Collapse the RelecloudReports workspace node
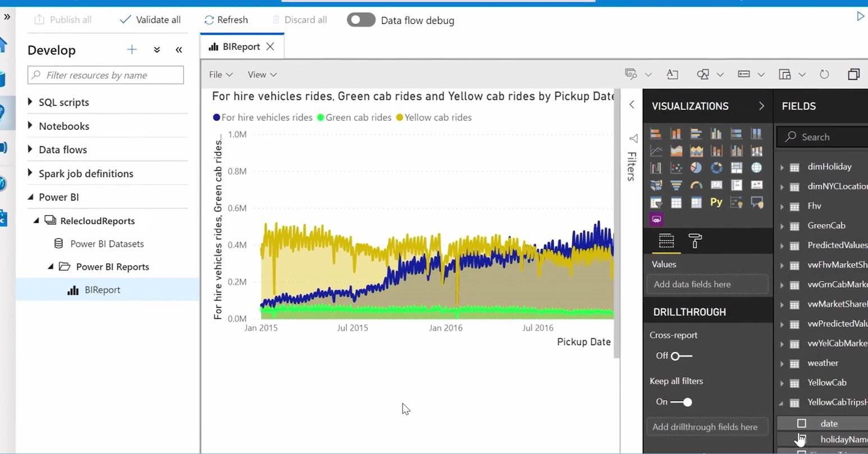The image size is (868, 454). coord(36,221)
